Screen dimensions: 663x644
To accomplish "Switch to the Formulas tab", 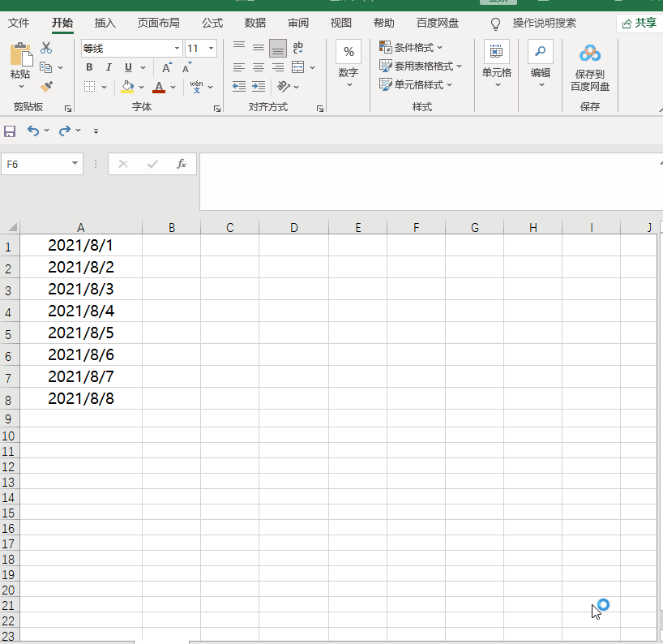I will click(x=212, y=23).
